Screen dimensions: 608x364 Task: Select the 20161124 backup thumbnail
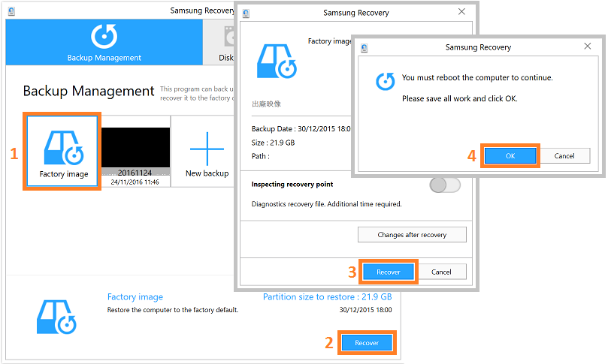135,152
